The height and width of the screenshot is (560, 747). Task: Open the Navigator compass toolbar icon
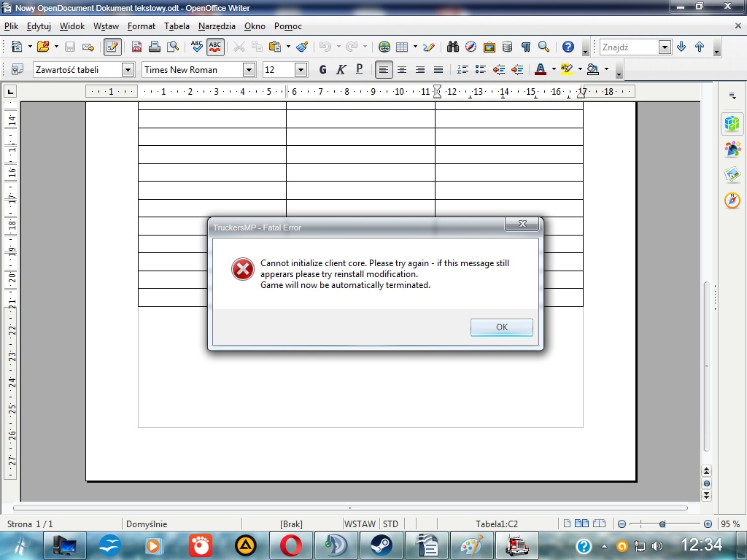[471, 46]
